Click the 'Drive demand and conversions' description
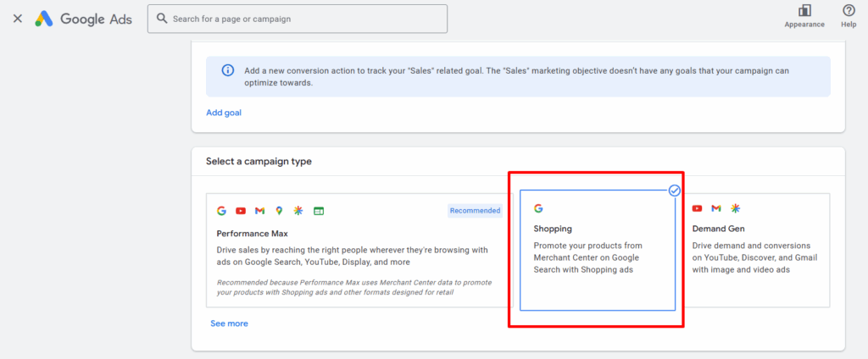The width and height of the screenshot is (868, 359). (x=754, y=257)
